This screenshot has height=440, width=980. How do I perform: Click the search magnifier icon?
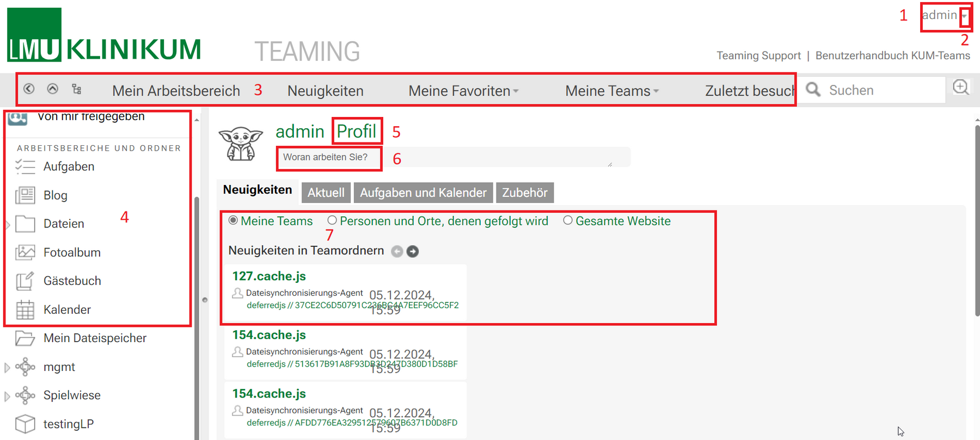click(x=813, y=89)
